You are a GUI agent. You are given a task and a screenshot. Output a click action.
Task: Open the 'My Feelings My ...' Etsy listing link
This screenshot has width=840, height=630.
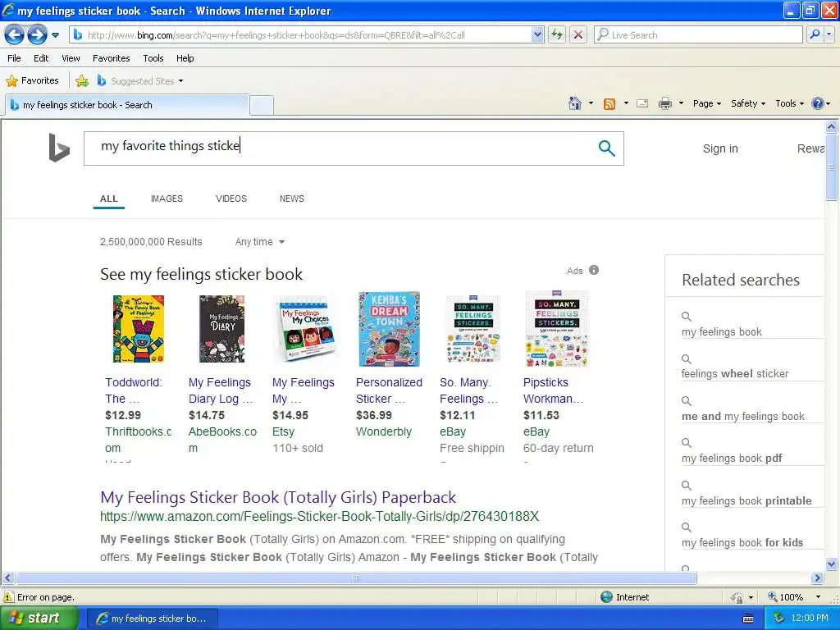coord(303,390)
